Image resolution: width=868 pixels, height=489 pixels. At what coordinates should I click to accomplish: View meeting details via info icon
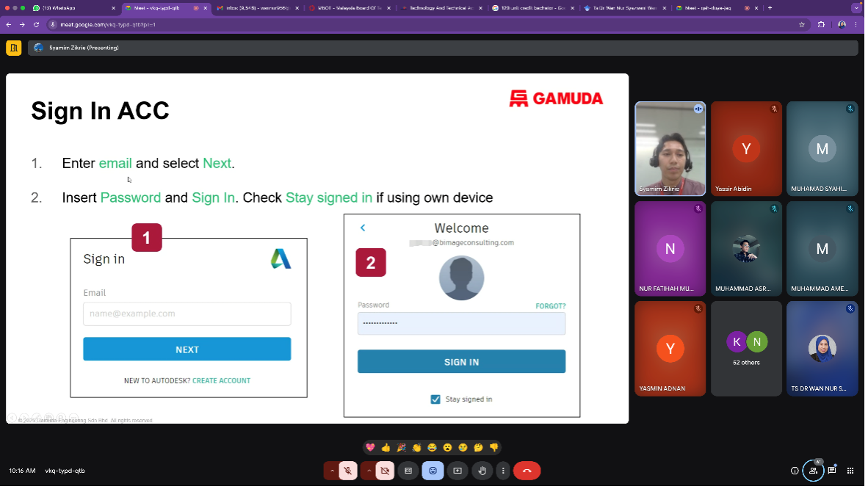click(x=794, y=469)
